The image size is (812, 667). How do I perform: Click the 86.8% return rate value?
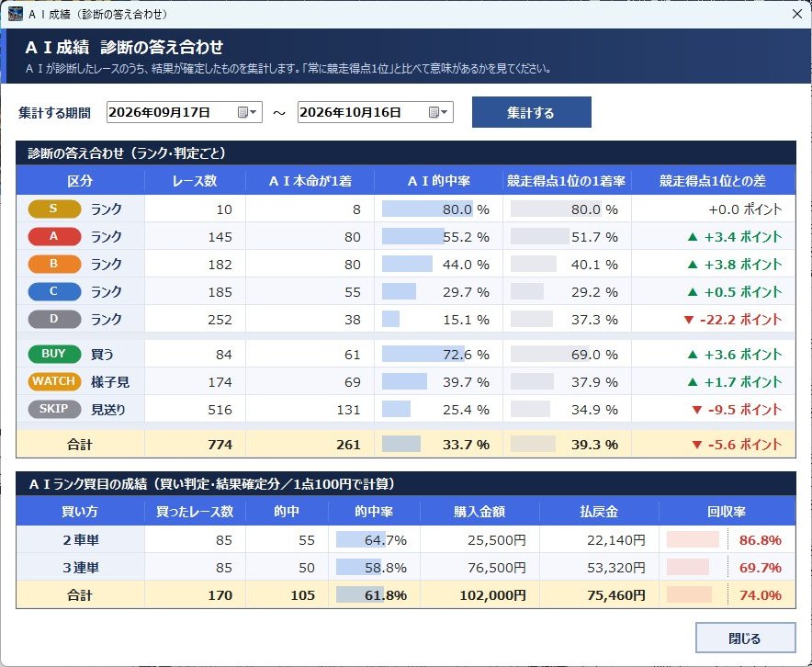click(x=761, y=540)
